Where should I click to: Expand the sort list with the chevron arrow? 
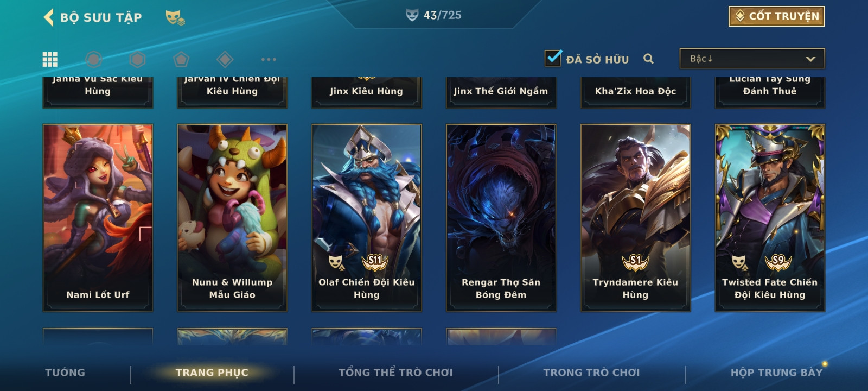click(x=810, y=59)
